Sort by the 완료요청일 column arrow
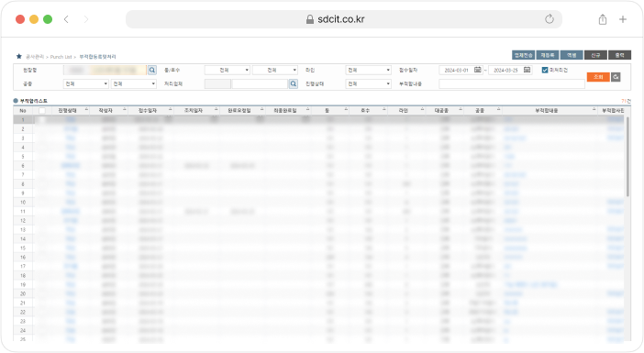The width and height of the screenshot is (644, 353). 261,110
